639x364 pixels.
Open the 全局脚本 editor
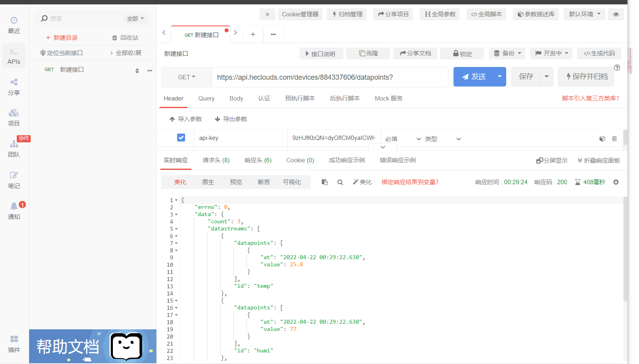486,14
